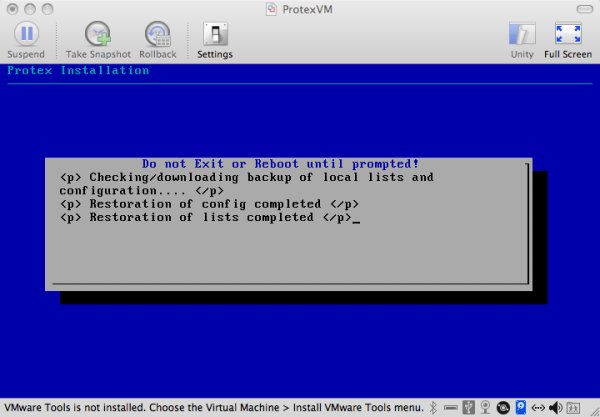The image size is (600, 417).
Task: Click the blue hard disk icon
Action: coord(521,407)
